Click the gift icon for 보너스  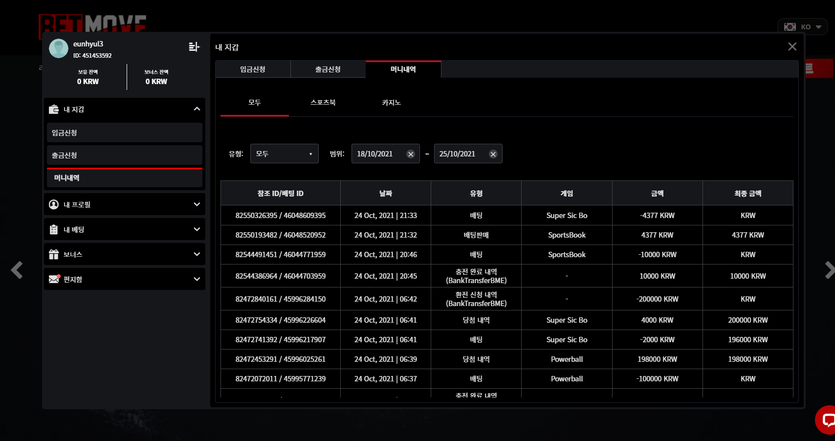(x=54, y=255)
